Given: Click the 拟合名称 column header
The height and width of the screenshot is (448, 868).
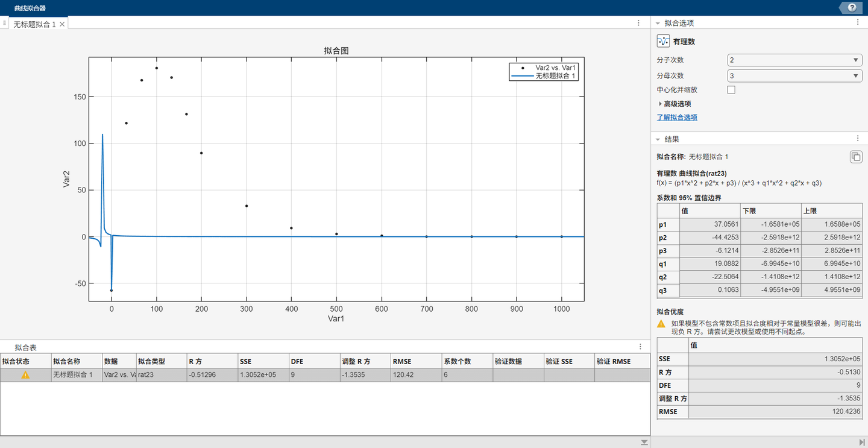Looking at the screenshot, I should (76, 361).
